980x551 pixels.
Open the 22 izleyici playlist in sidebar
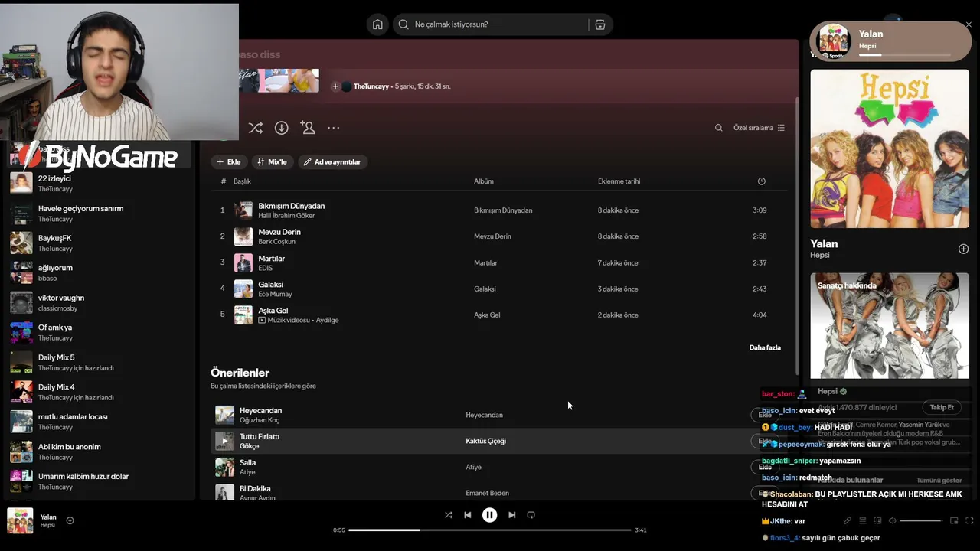click(100, 183)
